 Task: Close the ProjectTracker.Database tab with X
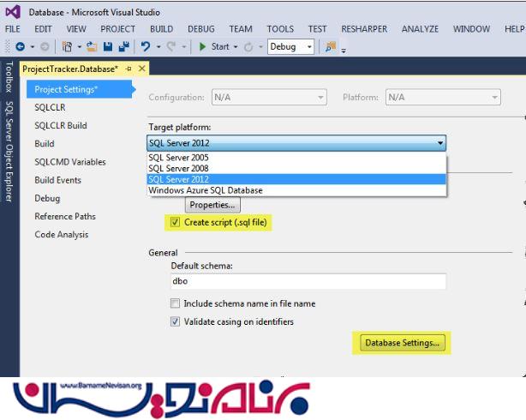click(x=141, y=69)
